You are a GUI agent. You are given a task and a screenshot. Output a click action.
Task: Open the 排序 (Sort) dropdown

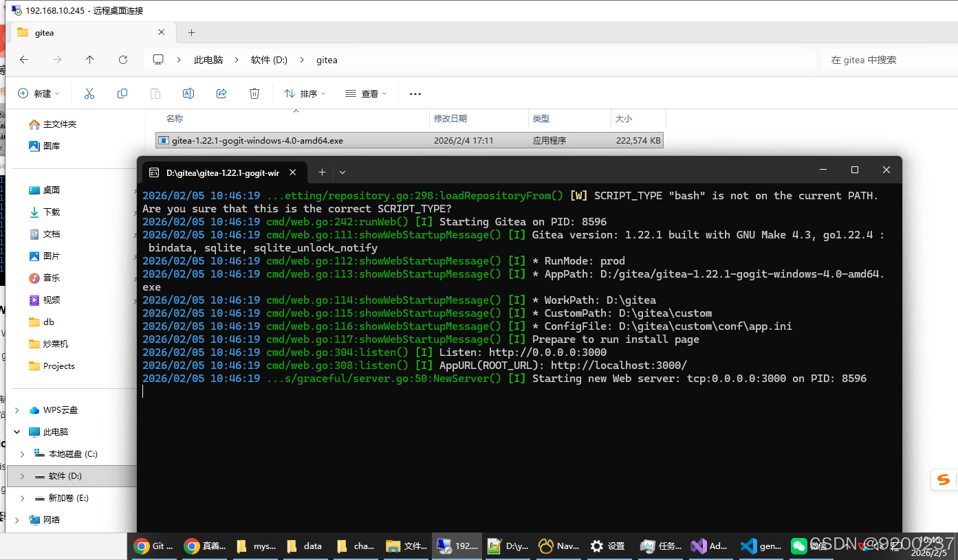point(305,93)
